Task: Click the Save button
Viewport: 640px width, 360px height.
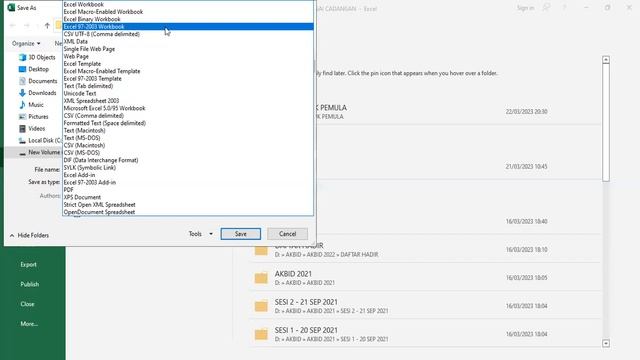Action: pyautogui.click(x=240, y=234)
